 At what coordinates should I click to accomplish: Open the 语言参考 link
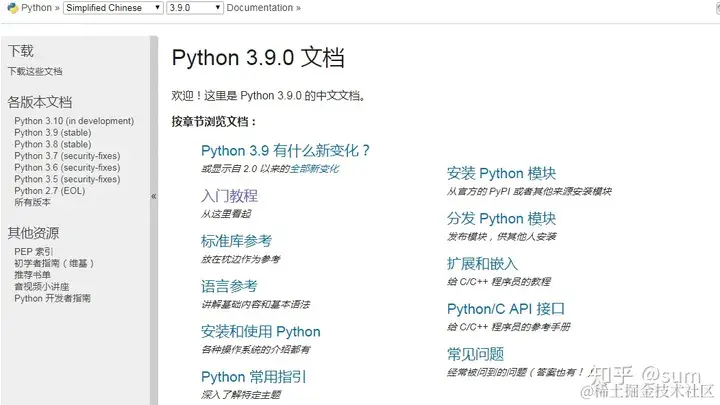click(x=229, y=287)
